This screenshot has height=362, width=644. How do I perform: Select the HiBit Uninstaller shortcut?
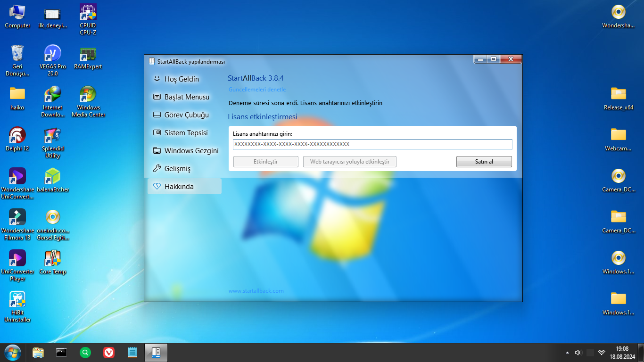17,306
